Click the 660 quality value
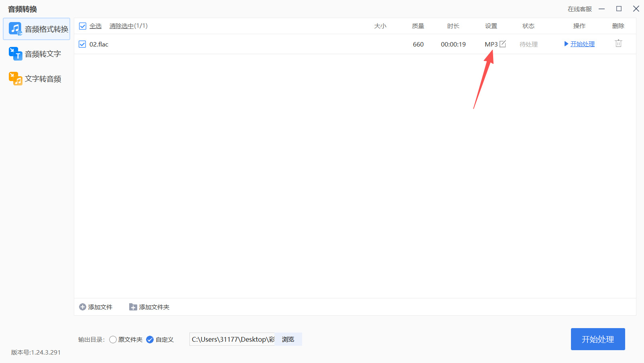 pos(418,44)
